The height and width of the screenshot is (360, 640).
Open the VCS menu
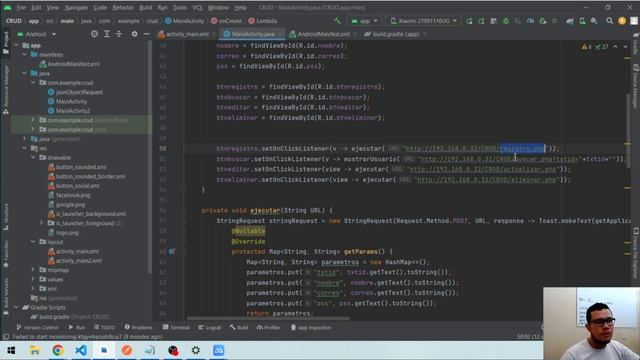[197, 8]
